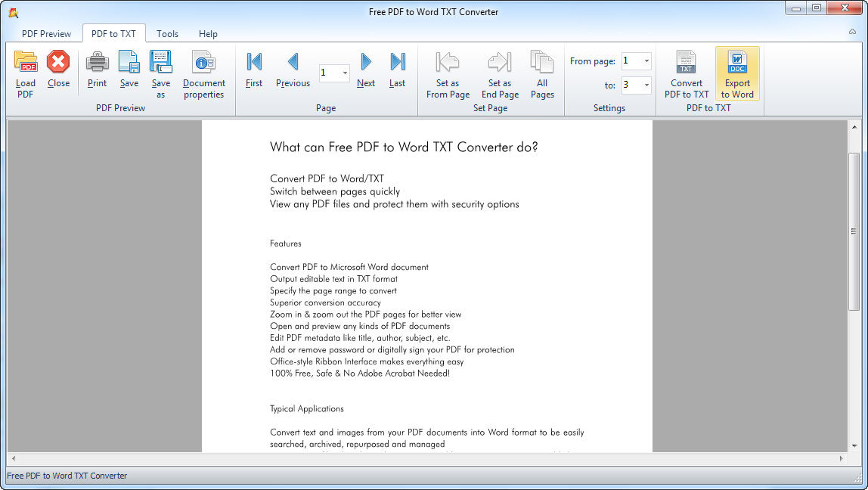The image size is (868, 490).
Task: Click the line 'Convert PDF to Word/TXT'
Action: 327,178
